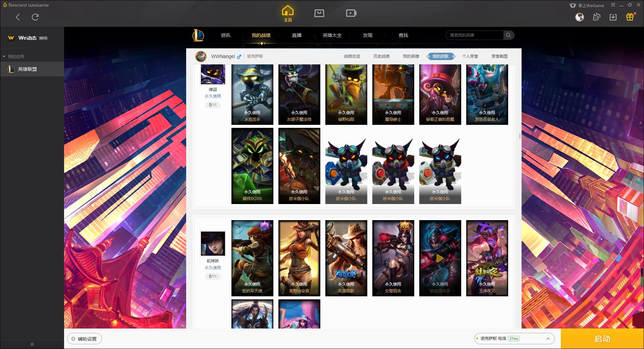Open the main menu hamburger icon

pyautogui.click(x=613, y=5)
